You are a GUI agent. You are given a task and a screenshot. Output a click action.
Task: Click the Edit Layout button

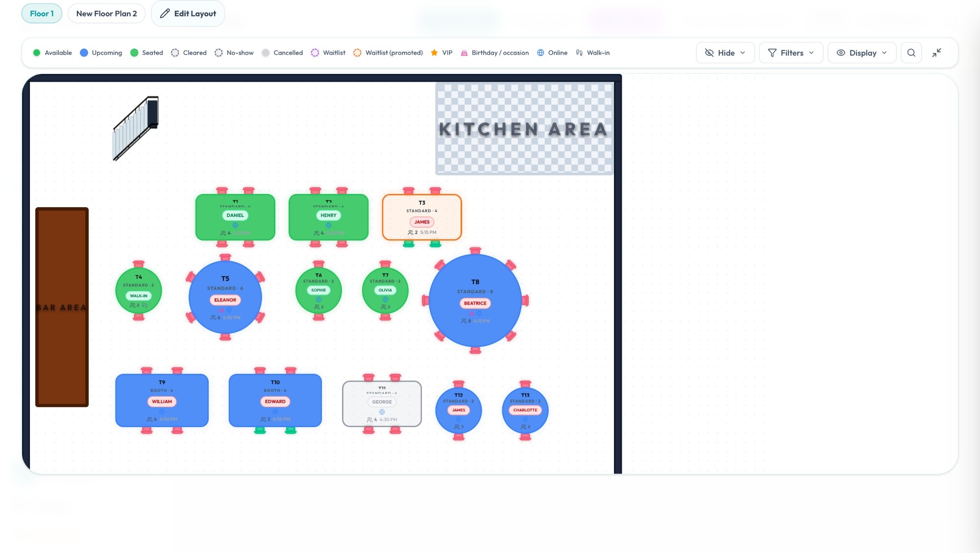click(x=188, y=13)
